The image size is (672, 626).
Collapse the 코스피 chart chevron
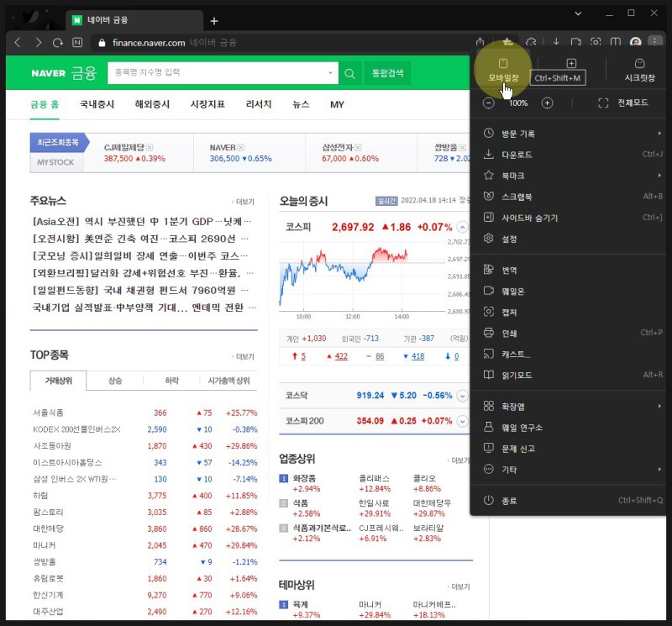tap(463, 227)
